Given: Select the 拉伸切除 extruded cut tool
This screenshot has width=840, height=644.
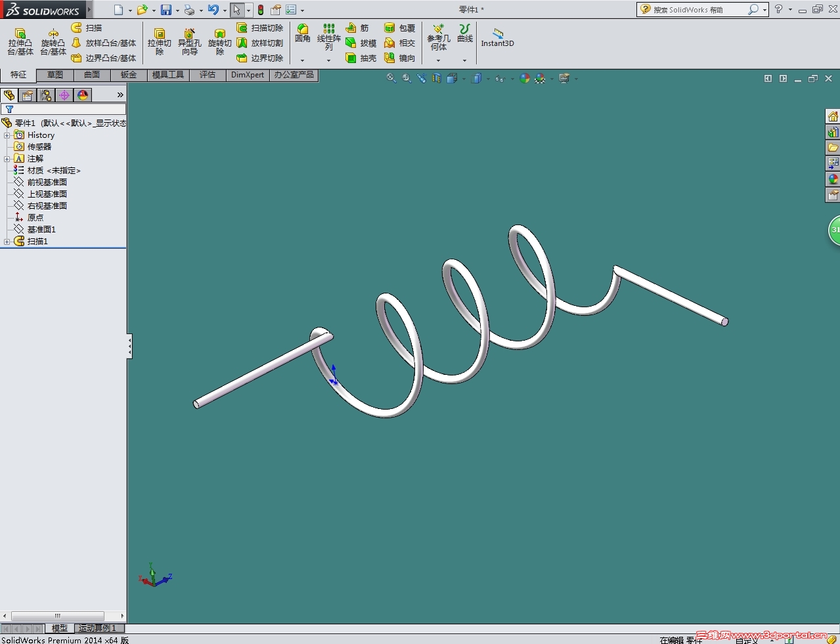Looking at the screenshot, I should coord(159,41).
